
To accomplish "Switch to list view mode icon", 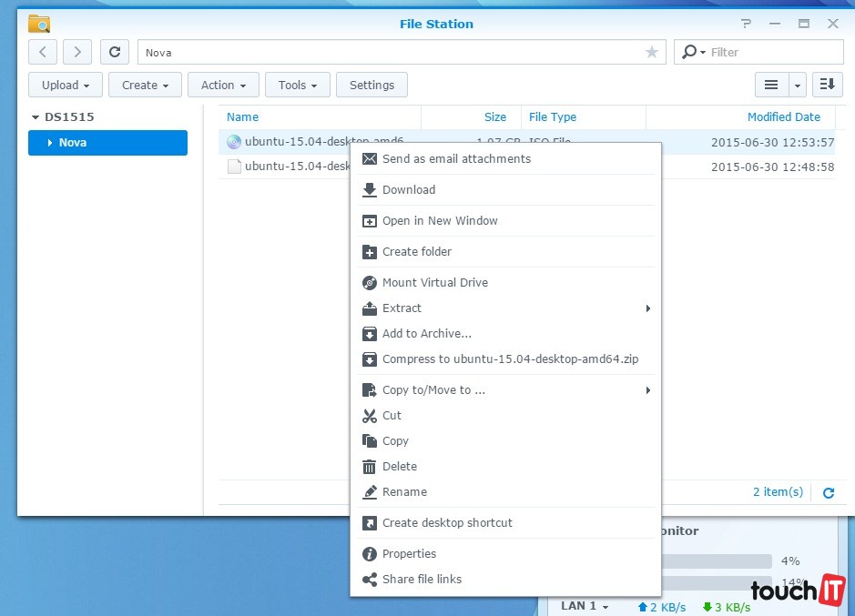I will [x=770, y=85].
